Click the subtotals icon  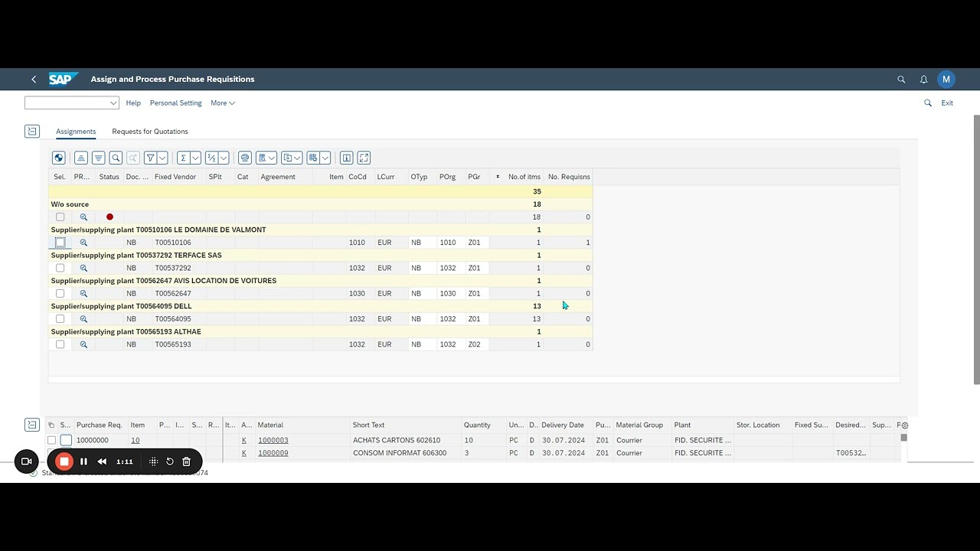click(x=212, y=158)
